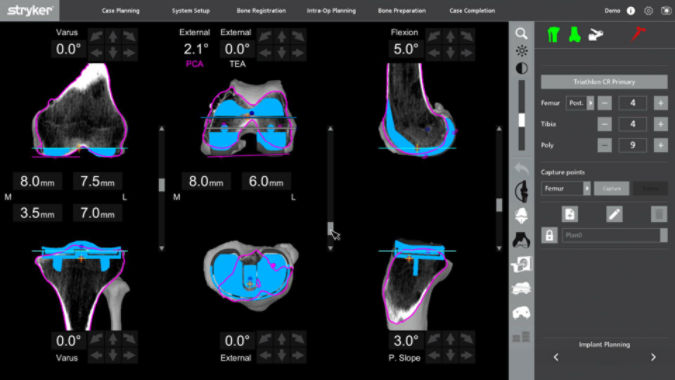The height and width of the screenshot is (380, 675).
Task: Go to next step with right chevron
Action: coord(653,357)
